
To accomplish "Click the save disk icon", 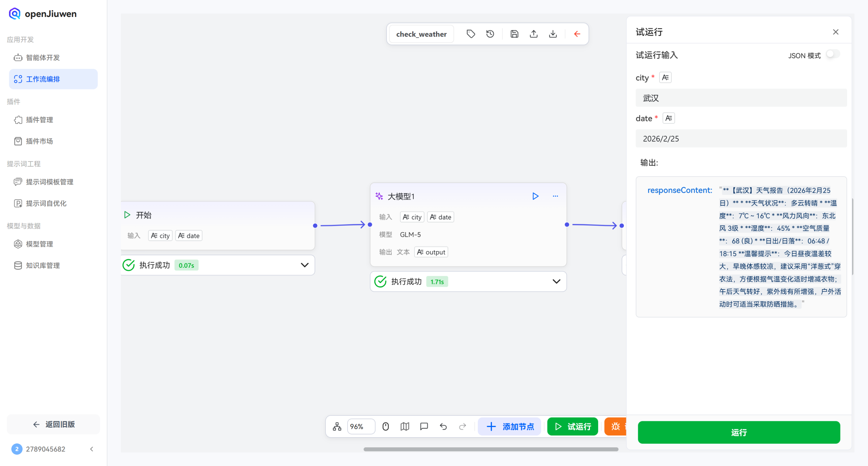I will click(x=514, y=34).
